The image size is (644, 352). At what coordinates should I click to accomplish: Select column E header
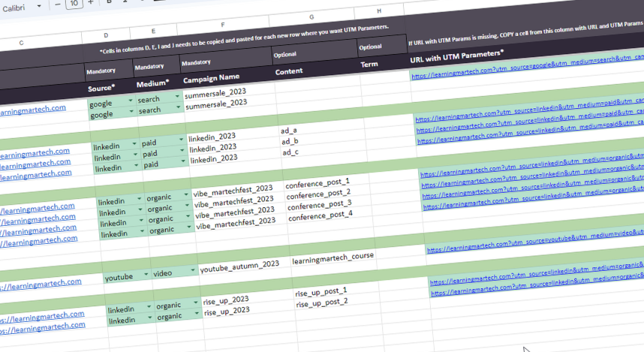click(x=153, y=32)
